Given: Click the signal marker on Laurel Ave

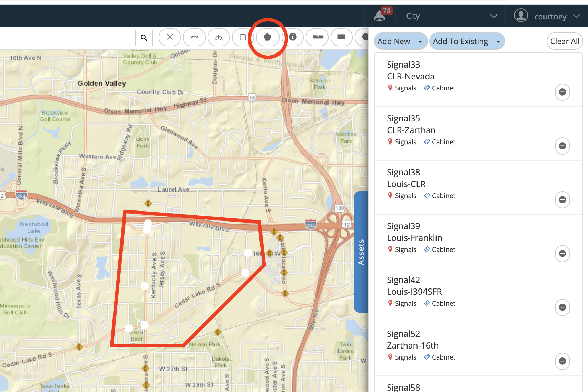Looking at the screenshot, I should pos(148,203).
